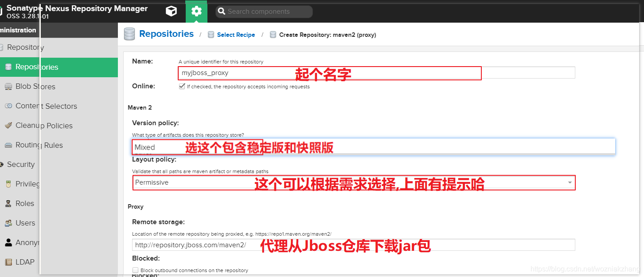This screenshot has height=277, width=644.
Task: Expand the Repository section in sidebar
Action: [25, 47]
